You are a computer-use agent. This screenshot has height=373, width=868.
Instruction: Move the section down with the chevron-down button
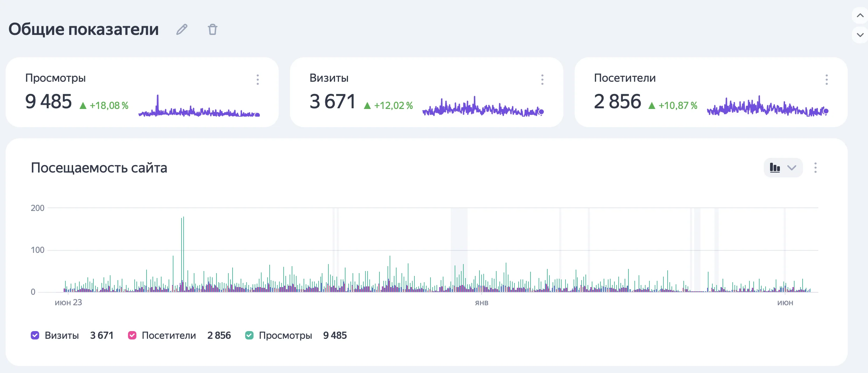click(860, 35)
